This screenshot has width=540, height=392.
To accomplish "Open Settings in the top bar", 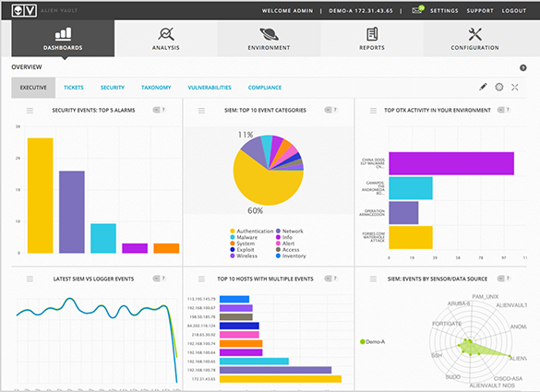I will (x=444, y=11).
